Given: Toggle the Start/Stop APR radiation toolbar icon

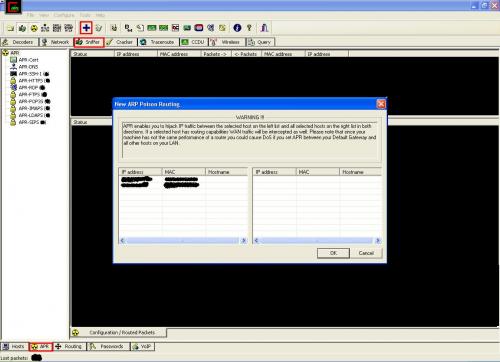Looking at the screenshot, I should coord(34,28).
